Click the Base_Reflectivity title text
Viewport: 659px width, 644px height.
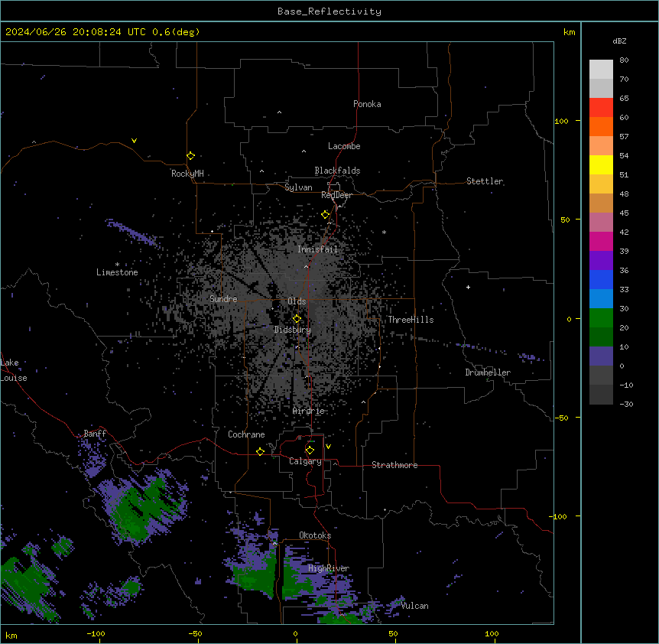pos(329,11)
